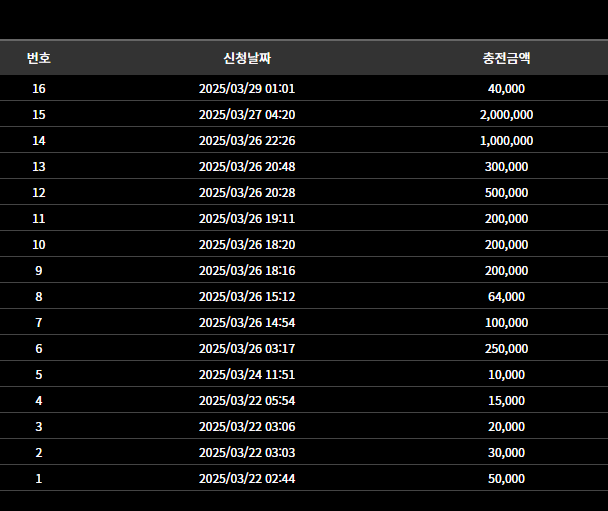
Task: Click the 64,000 charge amount
Action: click(x=506, y=297)
